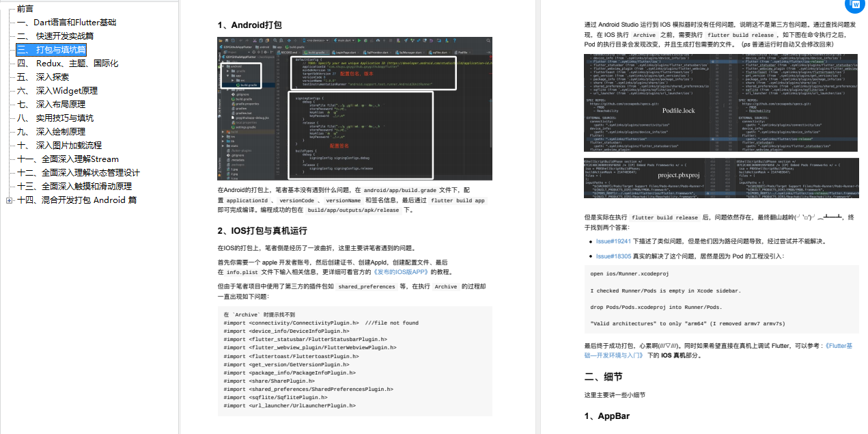Click the line about dropping Pods/Pods.xcodeproj into Runner/Pods
This screenshot has height=434, width=868.
pyautogui.click(x=656, y=307)
